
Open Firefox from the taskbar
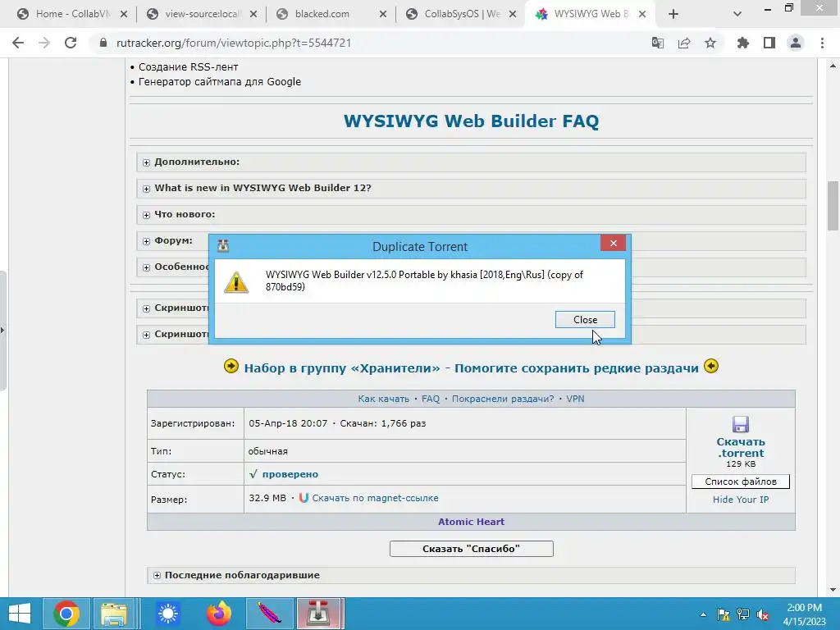tap(218, 614)
